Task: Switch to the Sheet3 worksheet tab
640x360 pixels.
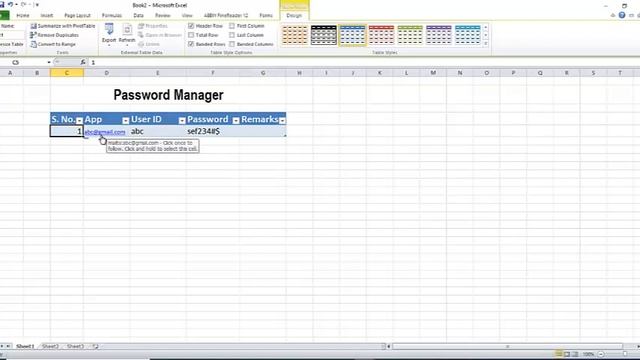Action: click(75, 346)
